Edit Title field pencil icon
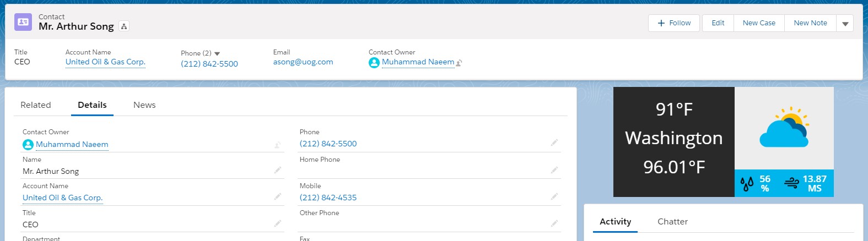 coord(278,223)
